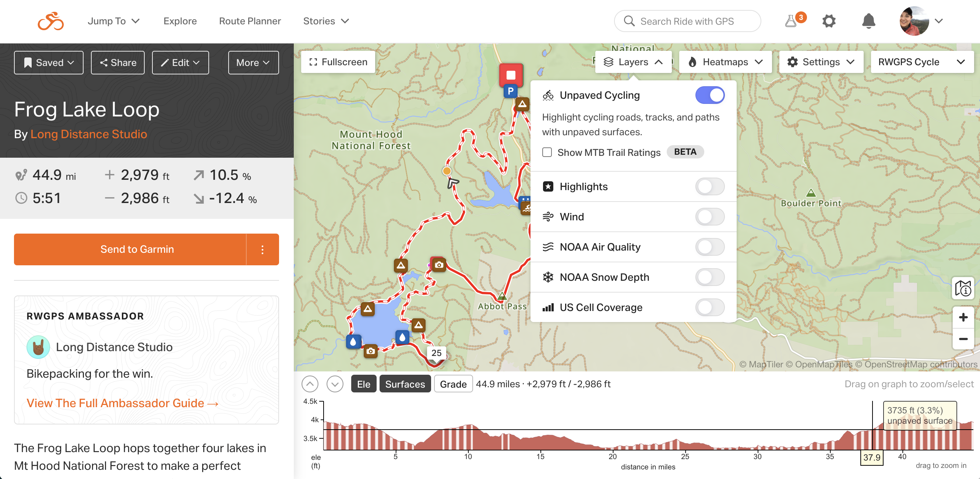Check Show MTB Trail Ratings box
The height and width of the screenshot is (479, 980).
pyautogui.click(x=547, y=152)
